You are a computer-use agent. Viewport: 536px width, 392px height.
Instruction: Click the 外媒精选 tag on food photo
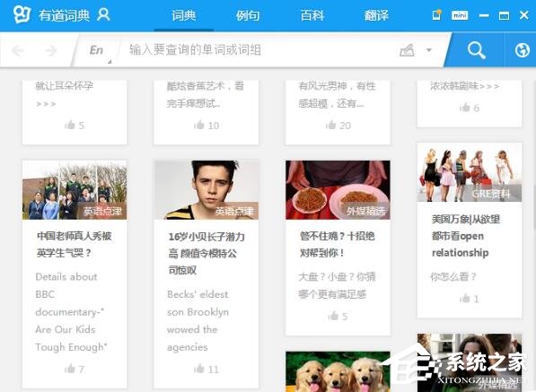(x=365, y=212)
